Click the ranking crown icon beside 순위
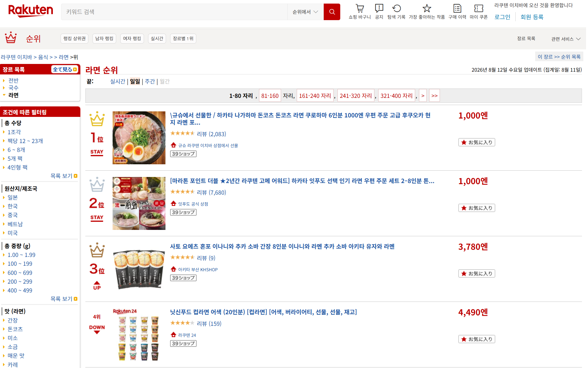 (11, 37)
